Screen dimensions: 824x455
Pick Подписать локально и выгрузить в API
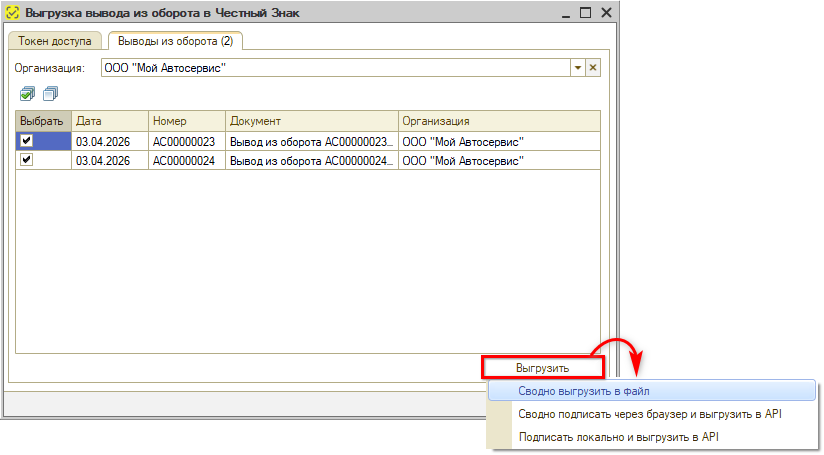(x=618, y=437)
